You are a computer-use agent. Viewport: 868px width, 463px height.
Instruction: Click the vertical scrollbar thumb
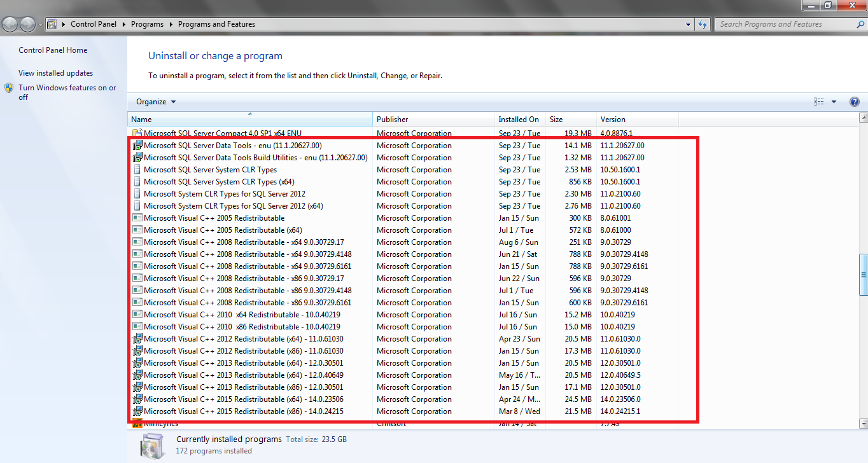tap(864, 275)
